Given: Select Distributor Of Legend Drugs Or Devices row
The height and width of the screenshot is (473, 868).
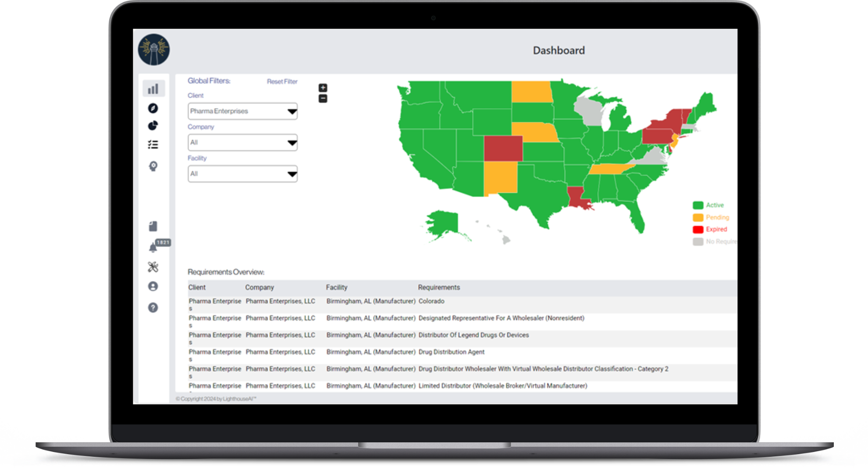Looking at the screenshot, I should (x=462, y=339).
